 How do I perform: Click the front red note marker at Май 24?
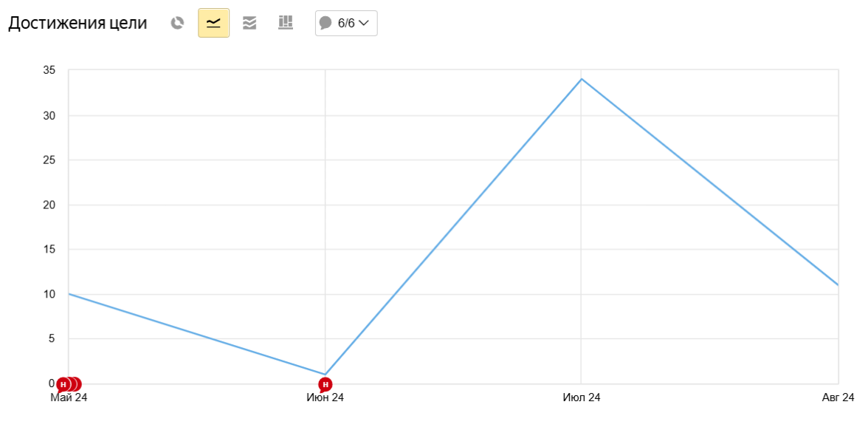click(63, 384)
